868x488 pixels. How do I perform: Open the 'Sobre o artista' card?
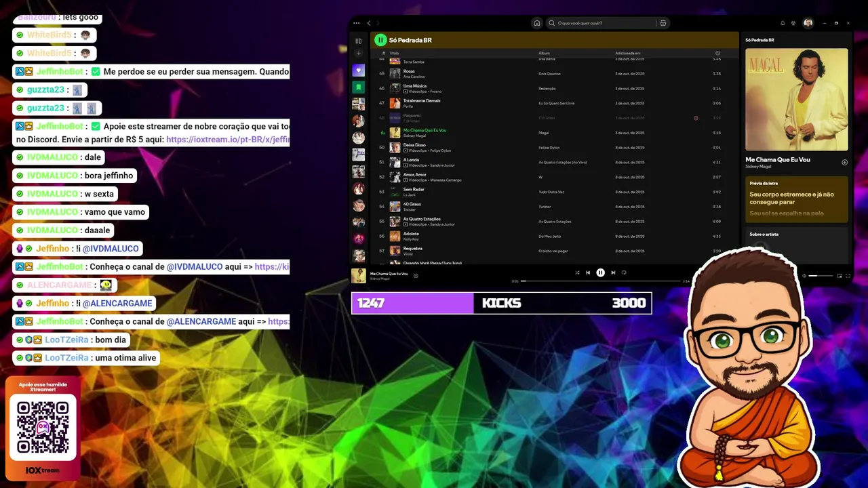797,245
